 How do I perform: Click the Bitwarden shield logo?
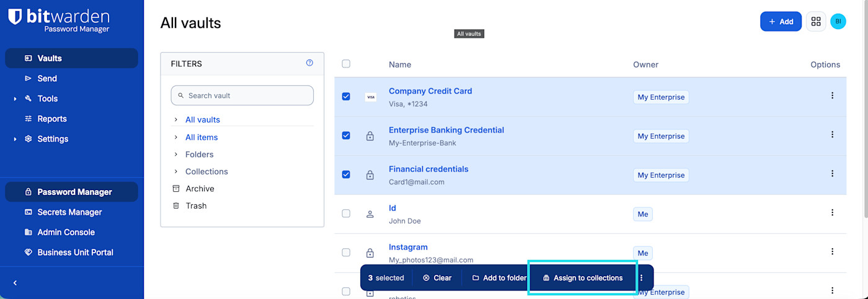click(x=15, y=17)
